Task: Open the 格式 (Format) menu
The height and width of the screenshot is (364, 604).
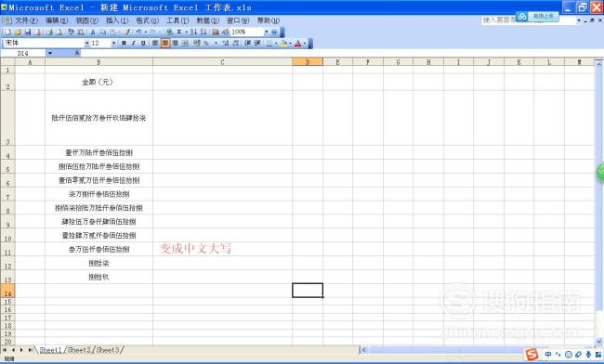Action: click(x=147, y=20)
